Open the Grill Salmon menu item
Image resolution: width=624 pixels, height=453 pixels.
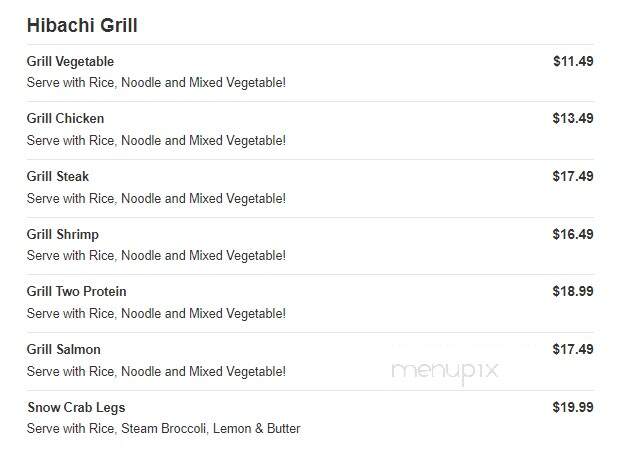pos(64,350)
